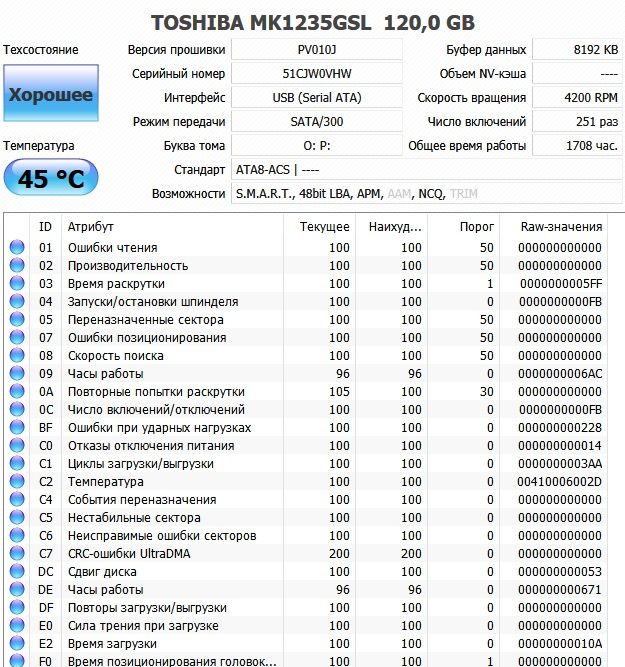Viewport: 625px width, 667px height.
Task: Click the TOSHIBA MK1235GSL 120,0 GB title
Action: click(x=313, y=23)
